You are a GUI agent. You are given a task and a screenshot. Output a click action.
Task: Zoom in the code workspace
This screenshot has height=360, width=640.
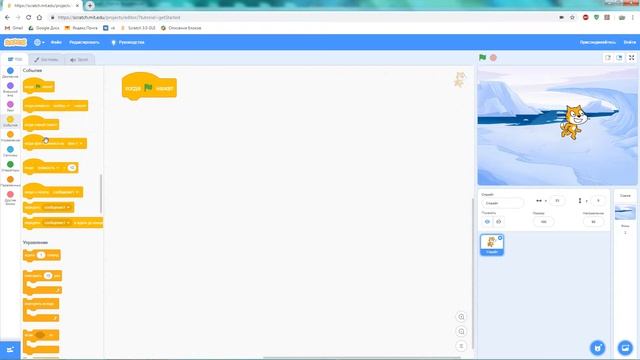pyautogui.click(x=461, y=317)
